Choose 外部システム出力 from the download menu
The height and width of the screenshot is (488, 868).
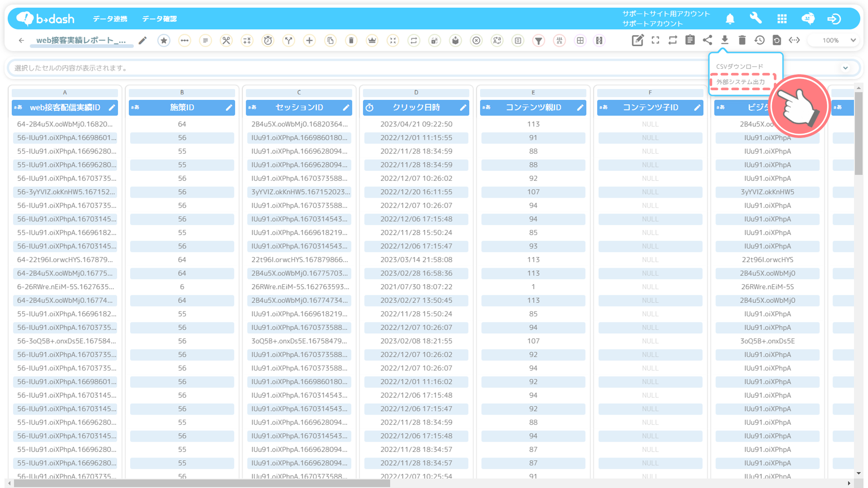[x=740, y=82]
